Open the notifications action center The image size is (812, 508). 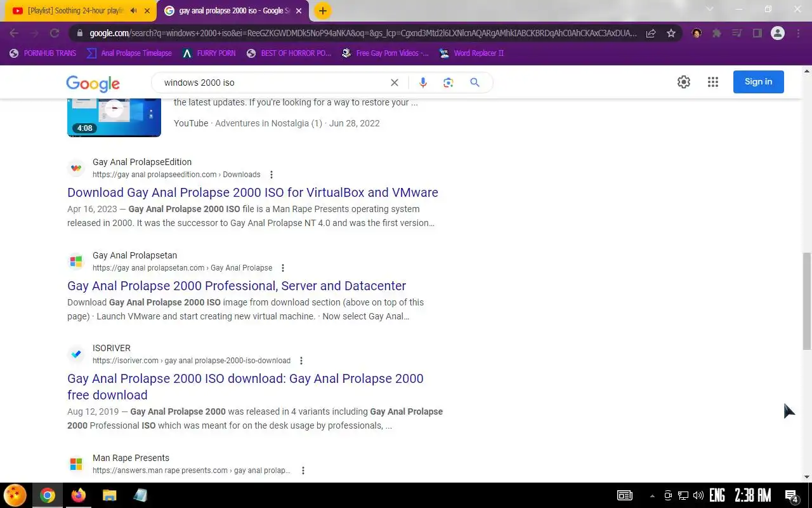click(792, 495)
